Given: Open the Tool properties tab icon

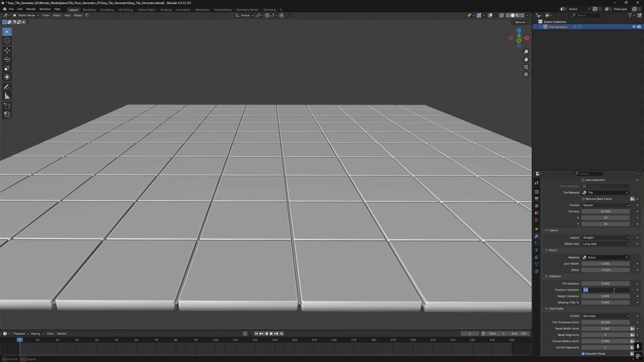Looking at the screenshot, I should point(536,183).
